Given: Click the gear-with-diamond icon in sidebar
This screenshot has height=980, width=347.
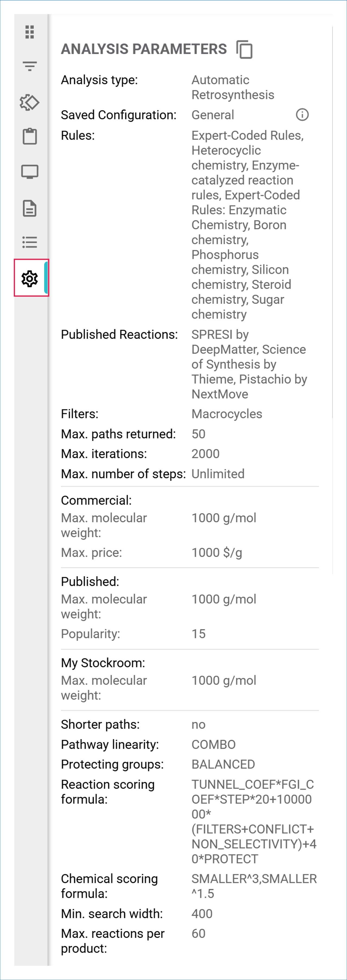Looking at the screenshot, I should [x=30, y=102].
